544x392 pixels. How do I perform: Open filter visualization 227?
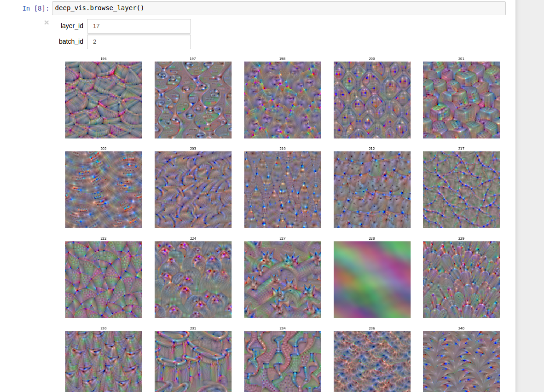pyautogui.click(x=283, y=280)
